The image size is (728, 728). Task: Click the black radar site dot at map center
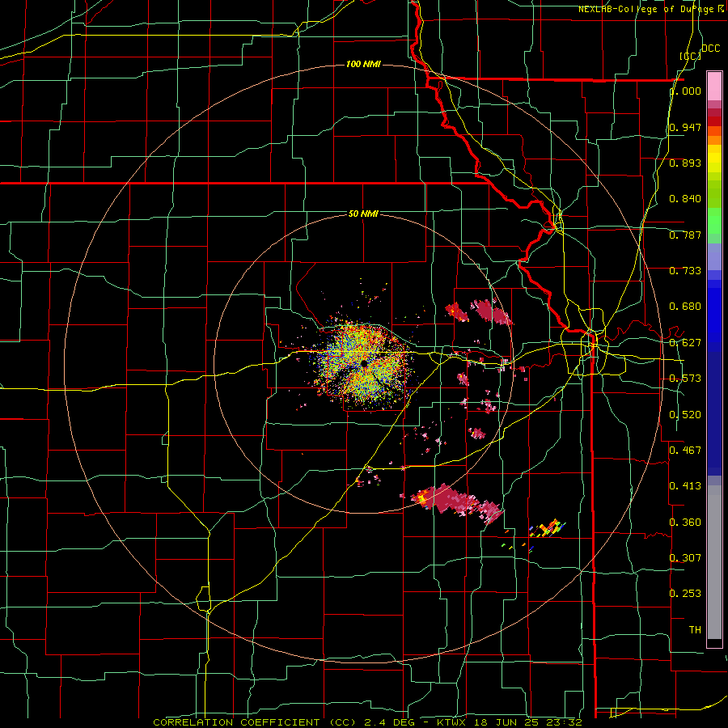(363, 363)
